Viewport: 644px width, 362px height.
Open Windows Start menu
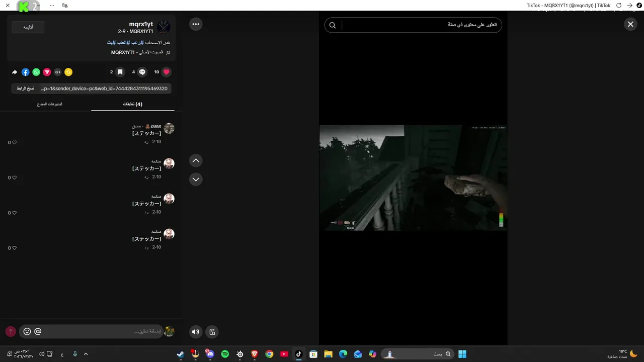click(x=462, y=354)
